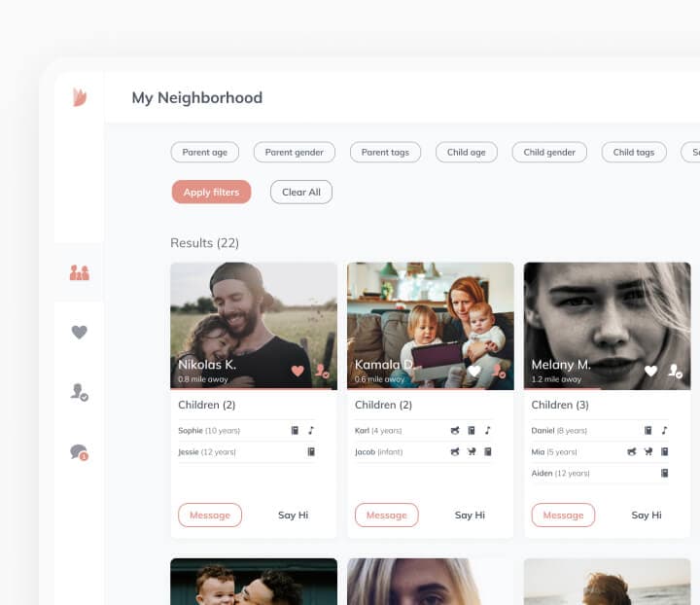Open Melany M. profile photo
Viewport: 700px width, 605px height.
pyautogui.click(x=607, y=326)
